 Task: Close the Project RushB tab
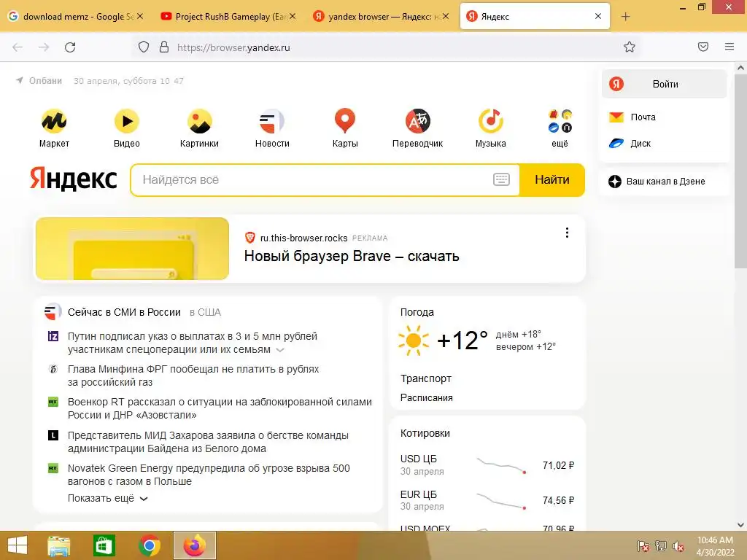click(x=293, y=16)
